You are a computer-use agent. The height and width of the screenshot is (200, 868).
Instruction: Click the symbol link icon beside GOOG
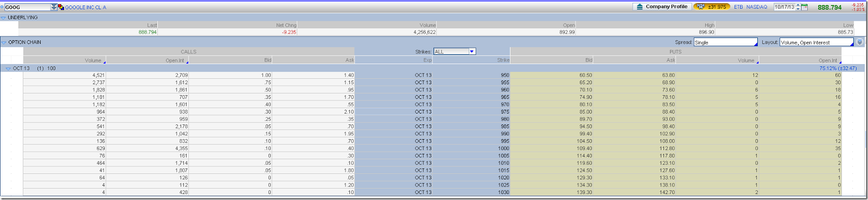(61, 7)
